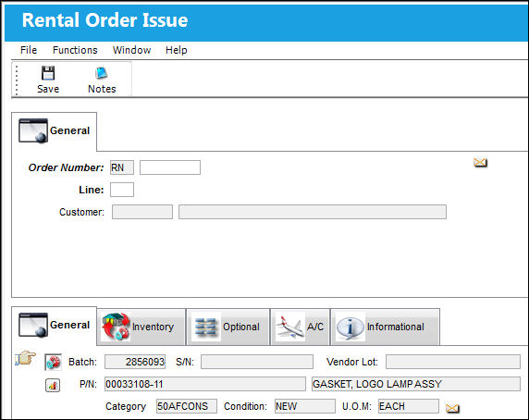
Task: Click the 'Order Number:' label
Action: click(x=67, y=167)
